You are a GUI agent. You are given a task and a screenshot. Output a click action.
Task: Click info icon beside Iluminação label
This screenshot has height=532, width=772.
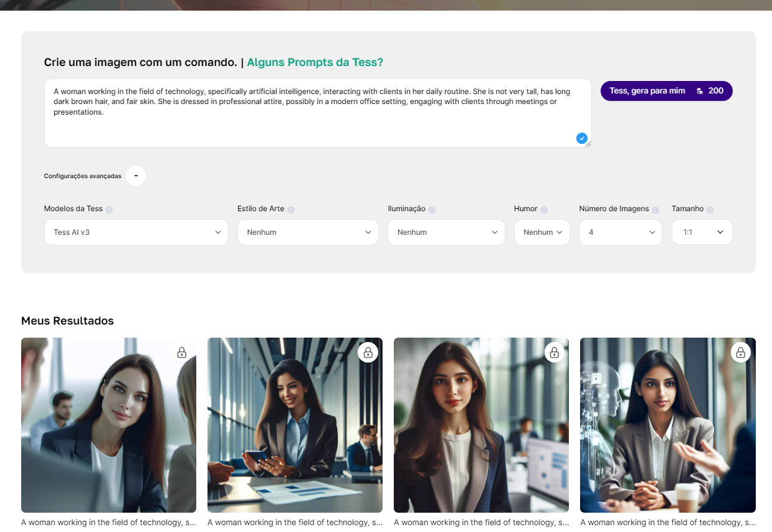pyautogui.click(x=432, y=210)
